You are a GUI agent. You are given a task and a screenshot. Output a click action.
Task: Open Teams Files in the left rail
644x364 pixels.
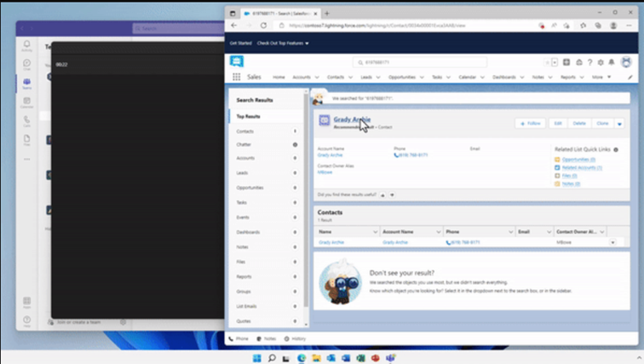pos(26,141)
